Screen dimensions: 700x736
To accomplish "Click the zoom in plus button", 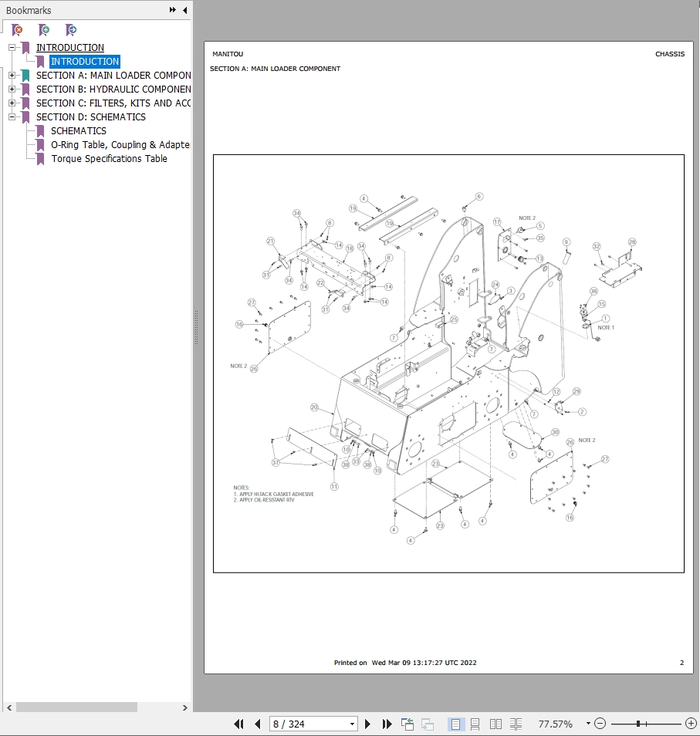I will click(x=691, y=724).
